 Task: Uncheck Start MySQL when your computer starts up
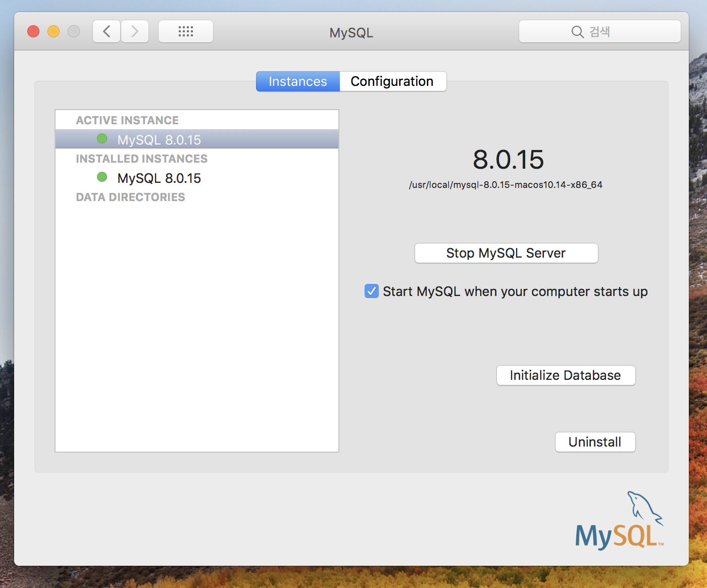click(372, 291)
